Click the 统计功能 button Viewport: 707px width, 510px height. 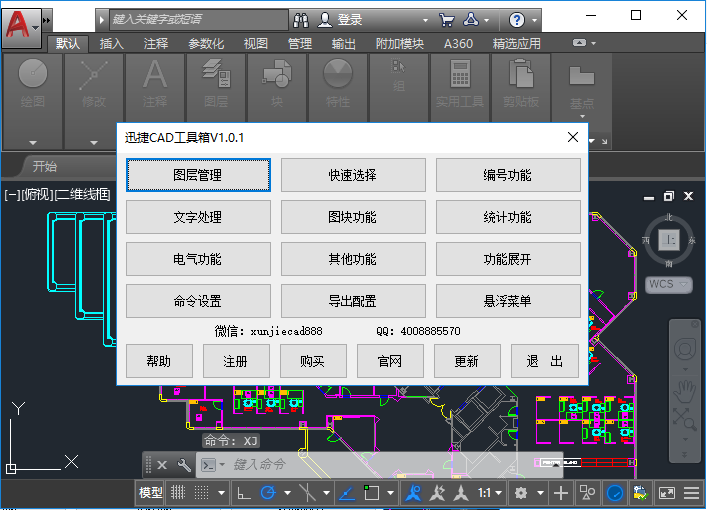coord(508,217)
